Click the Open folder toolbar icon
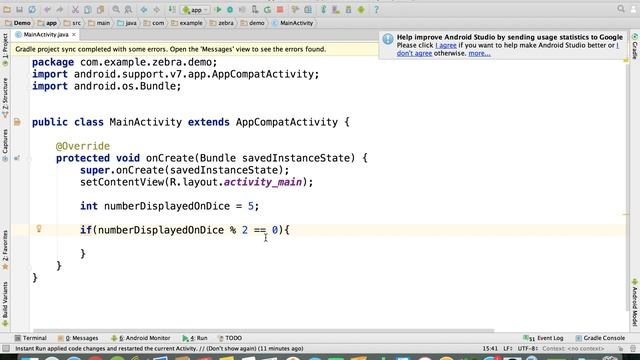Screen dimensions: 640x360 [x=7, y=9]
